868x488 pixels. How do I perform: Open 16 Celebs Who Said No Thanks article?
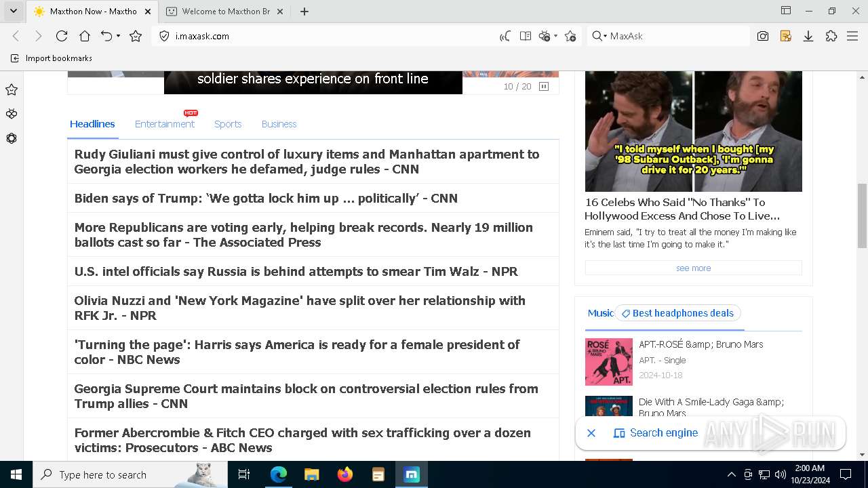click(x=682, y=209)
